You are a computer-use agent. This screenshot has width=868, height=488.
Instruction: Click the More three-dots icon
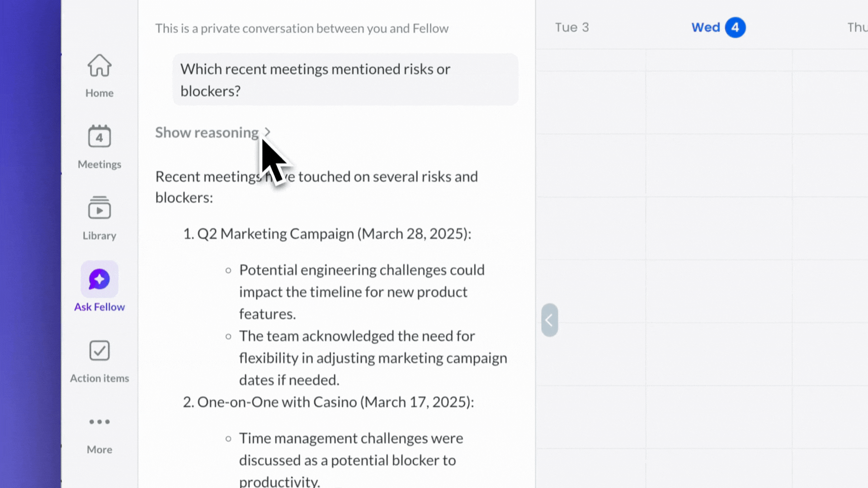click(99, 422)
